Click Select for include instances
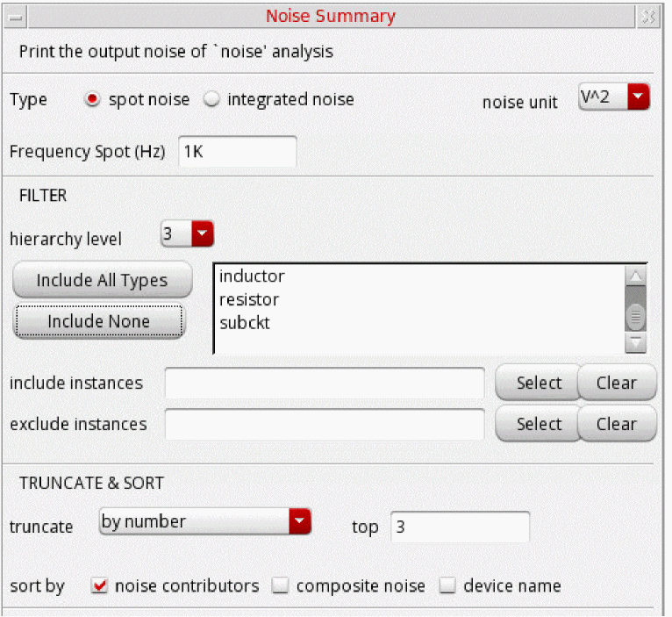 coord(538,383)
